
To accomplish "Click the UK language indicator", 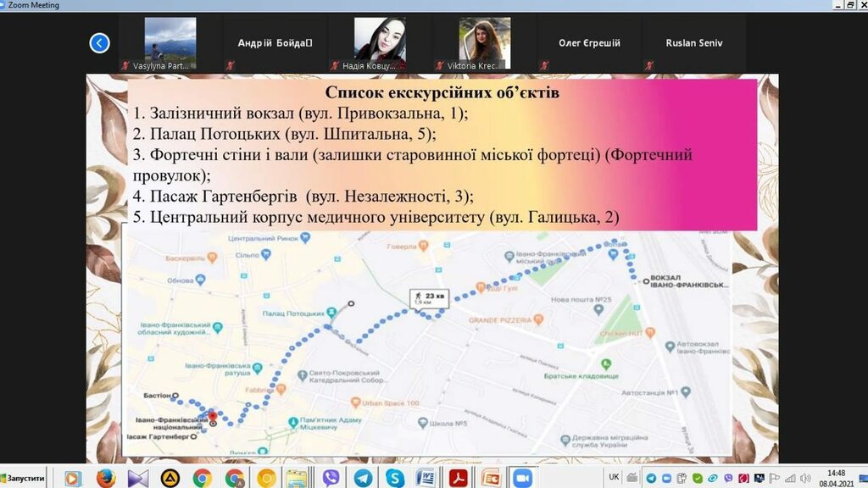I will point(614,477).
